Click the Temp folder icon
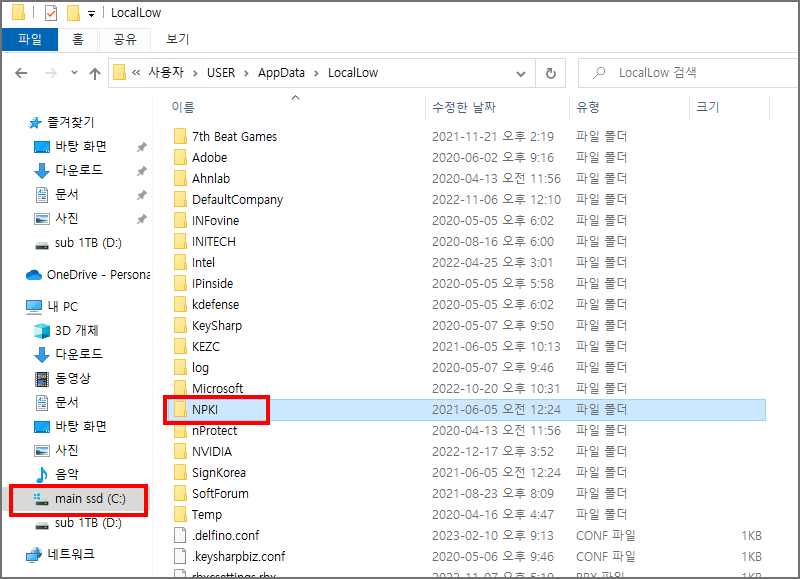The height and width of the screenshot is (579, 800). pyautogui.click(x=180, y=514)
